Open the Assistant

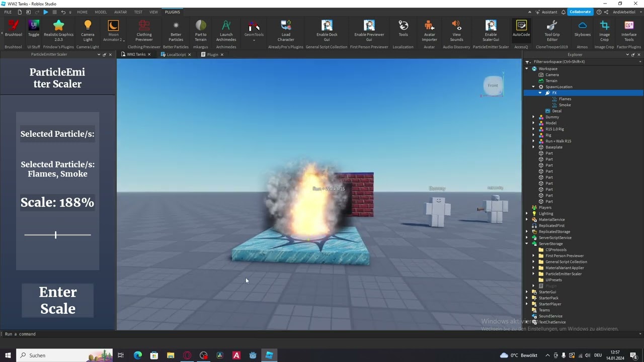[546, 12]
